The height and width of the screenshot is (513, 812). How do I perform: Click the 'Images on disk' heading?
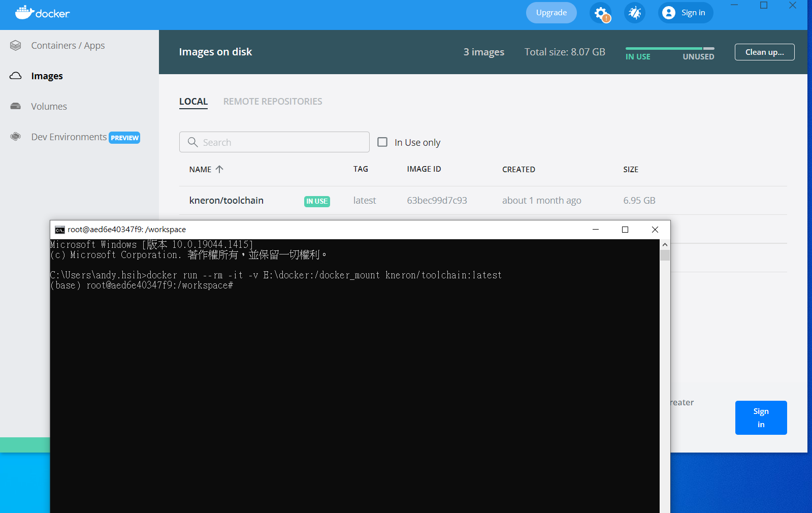[215, 52]
